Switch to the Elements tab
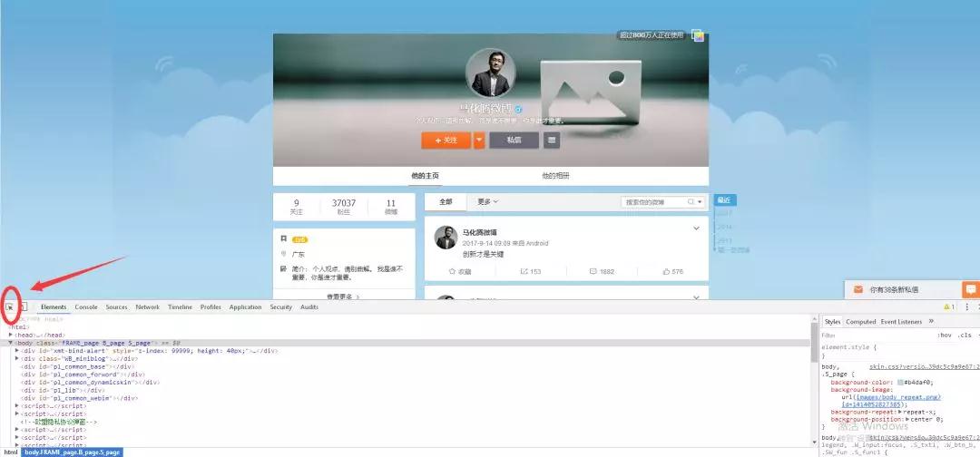 [54, 307]
